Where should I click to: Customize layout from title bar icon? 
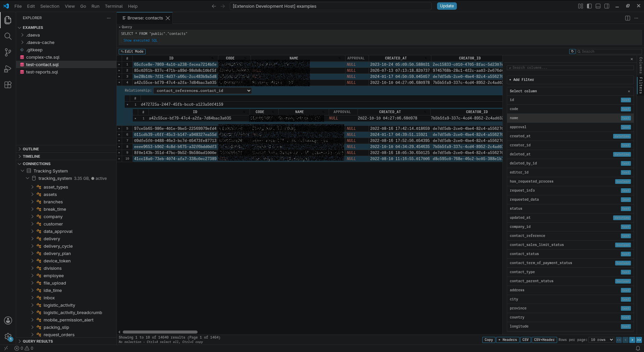click(x=581, y=6)
